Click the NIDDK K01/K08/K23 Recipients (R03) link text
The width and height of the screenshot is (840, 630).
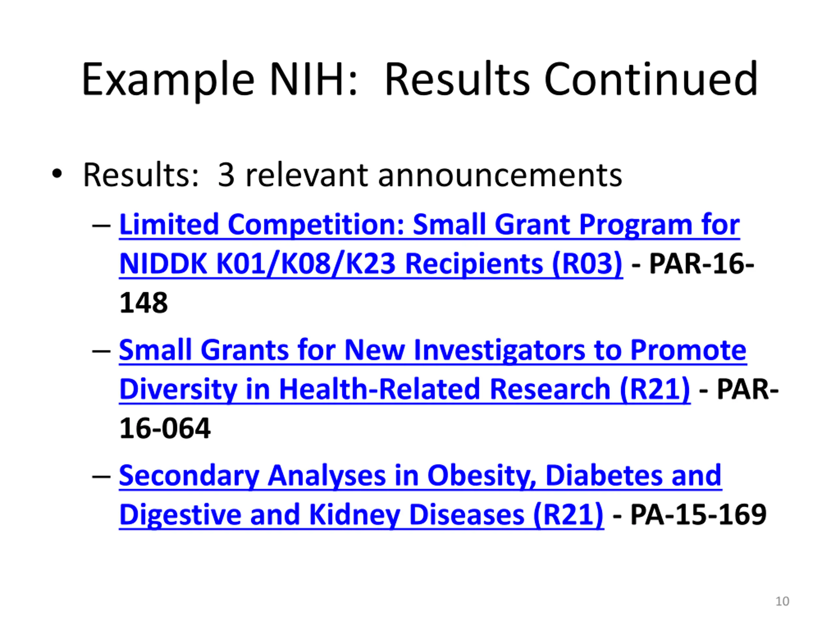pos(371,264)
